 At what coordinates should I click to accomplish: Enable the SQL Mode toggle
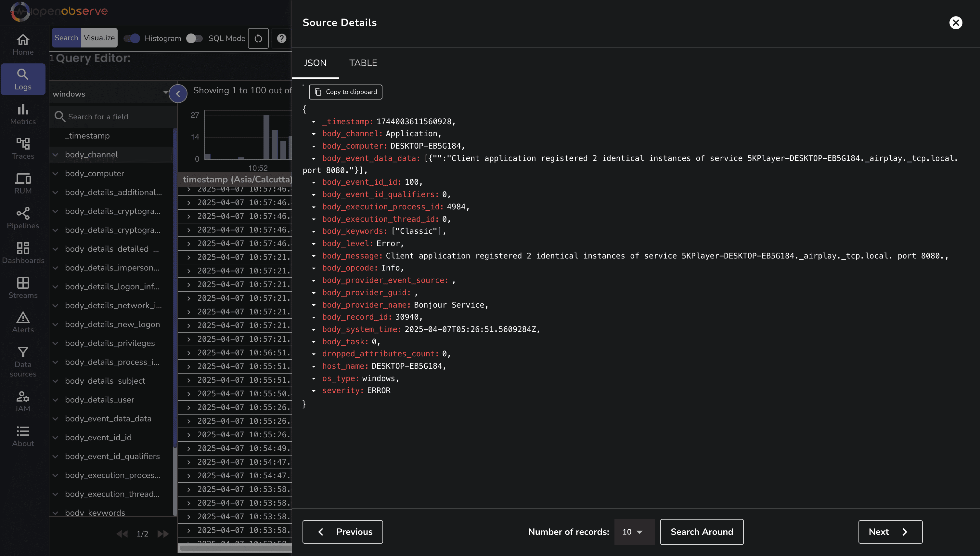[194, 38]
